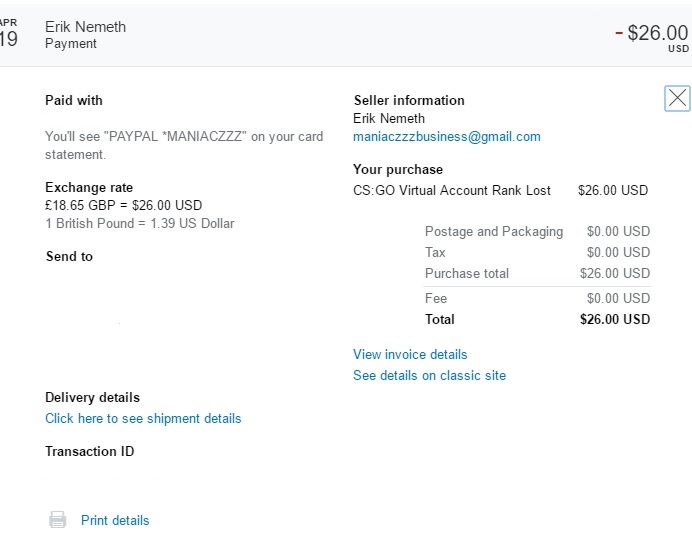Click the Paid with heading
This screenshot has height=546, width=692.
(74, 100)
